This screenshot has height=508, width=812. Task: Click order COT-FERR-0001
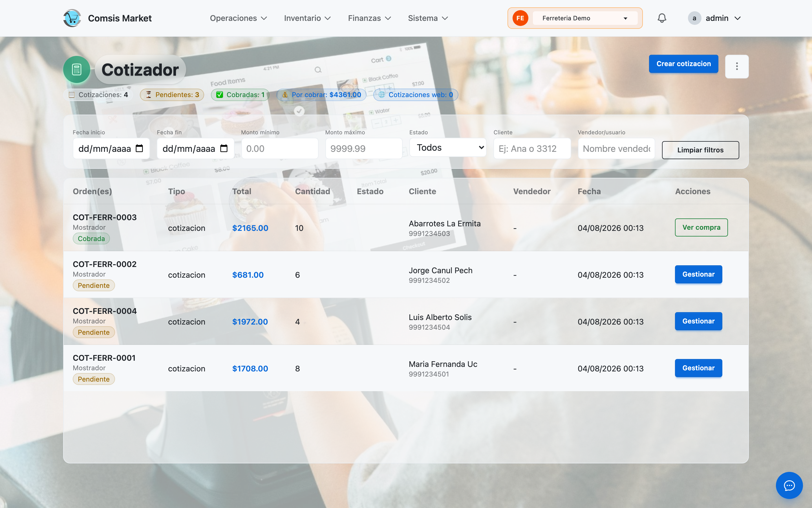click(104, 358)
